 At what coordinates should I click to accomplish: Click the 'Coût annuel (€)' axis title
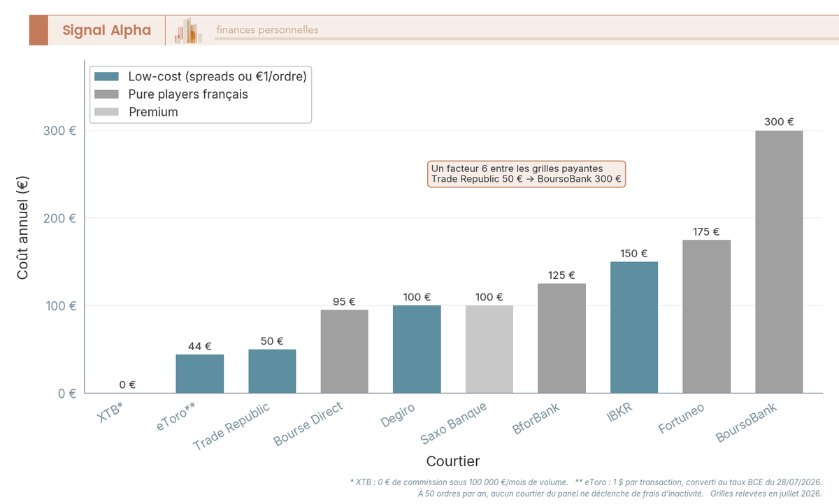tap(22, 226)
